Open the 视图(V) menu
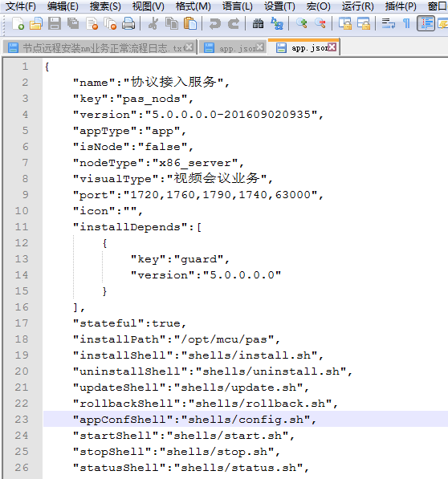Screen dimensions: 448x479 coord(149,6)
